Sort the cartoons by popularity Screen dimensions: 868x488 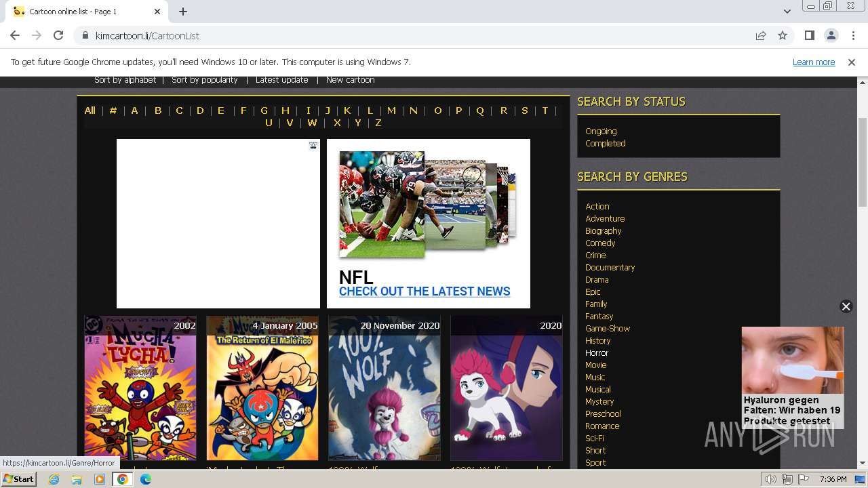pyautogui.click(x=204, y=80)
